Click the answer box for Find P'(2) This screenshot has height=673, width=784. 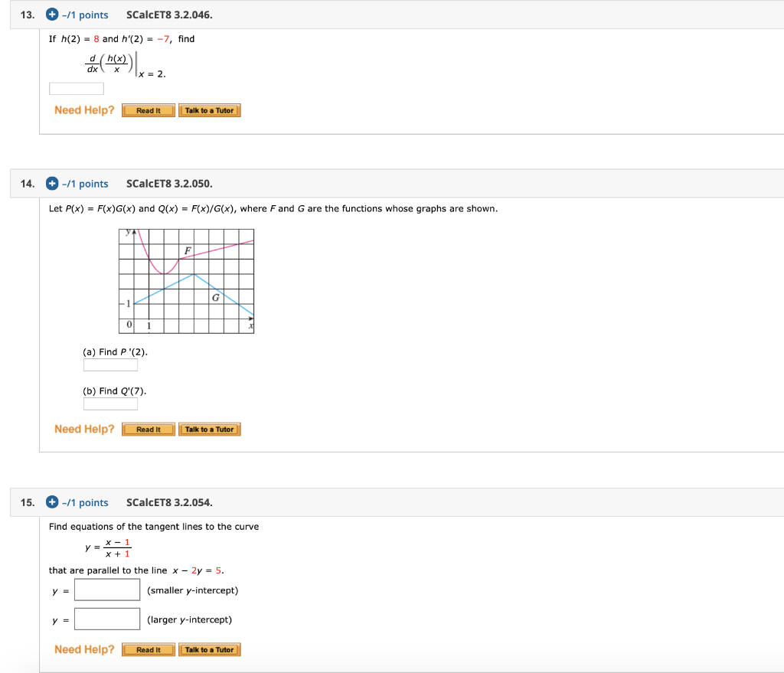[x=110, y=365]
